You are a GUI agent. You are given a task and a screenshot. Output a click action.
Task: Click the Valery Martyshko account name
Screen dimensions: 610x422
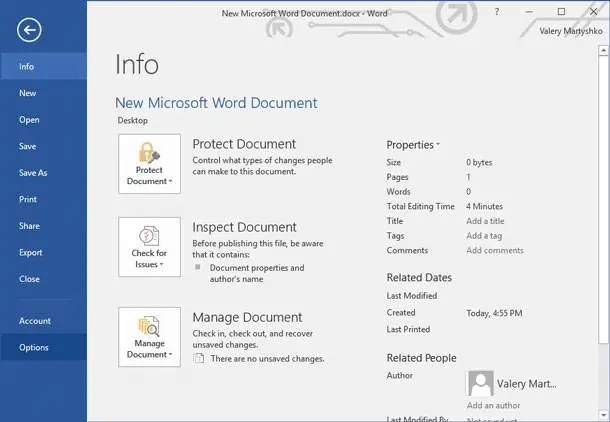(571, 31)
